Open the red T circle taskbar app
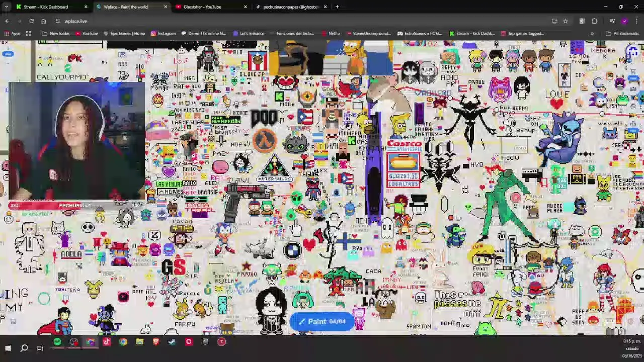The image size is (644, 362). point(221,342)
